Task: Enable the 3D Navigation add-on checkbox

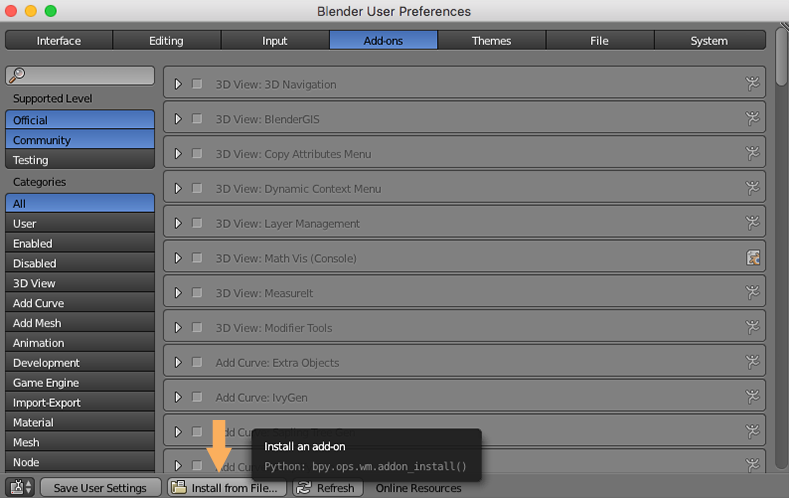Action: pyautogui.click(x=197, y=84)
